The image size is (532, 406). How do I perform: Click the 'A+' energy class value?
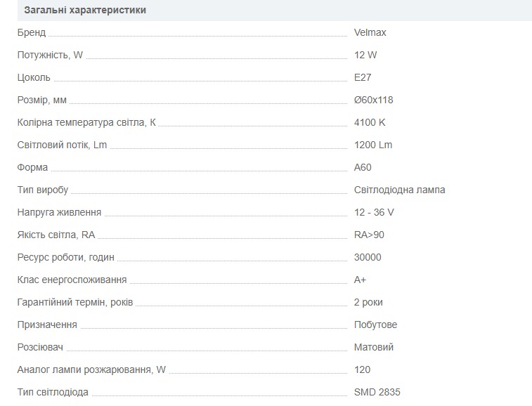(360, 280)
